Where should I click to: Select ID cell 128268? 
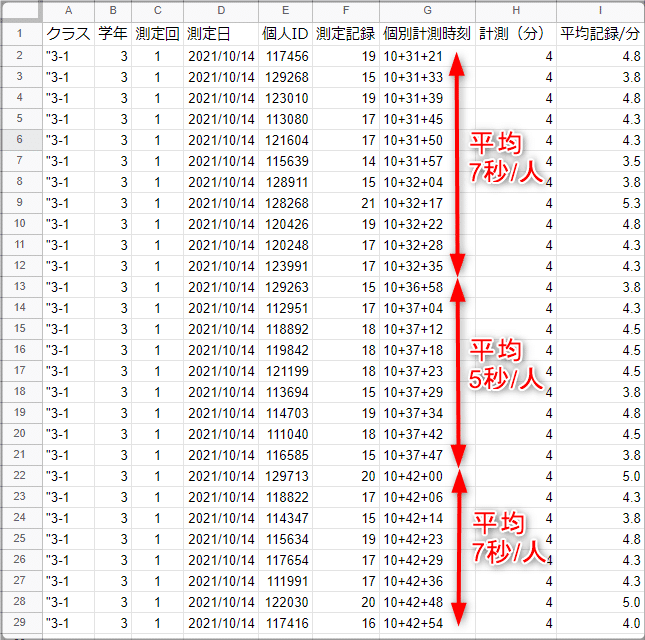[x=285, y=203]
